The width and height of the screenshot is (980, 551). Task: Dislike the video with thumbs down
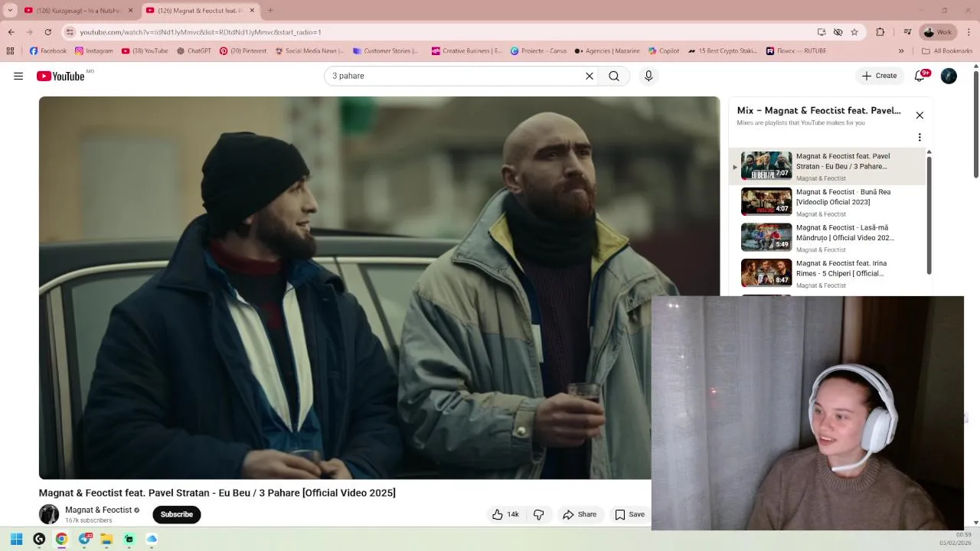pyautogui.click(x=539, y=514)
